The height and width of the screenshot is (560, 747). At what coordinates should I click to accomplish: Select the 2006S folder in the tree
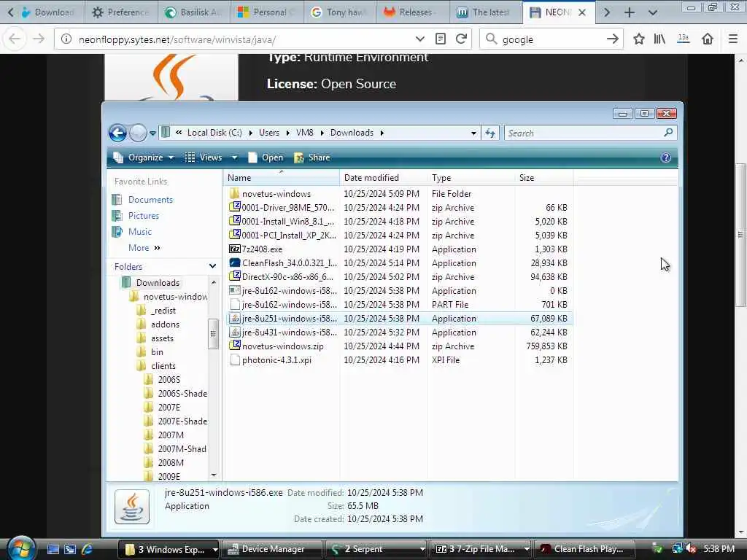coord(169,379)
